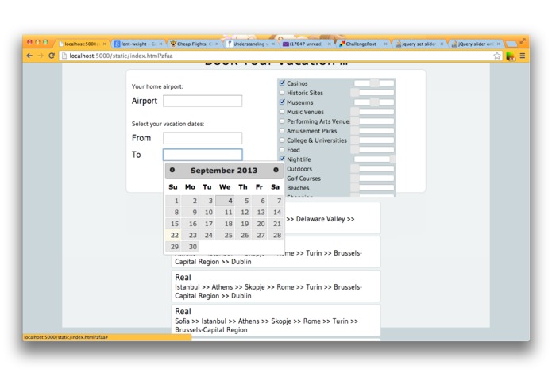Image resolution: width=552 pixels, height=392 pixels.
Task: Open result starting Sofia >> Istanbul
Action: (x=276, y=320)
